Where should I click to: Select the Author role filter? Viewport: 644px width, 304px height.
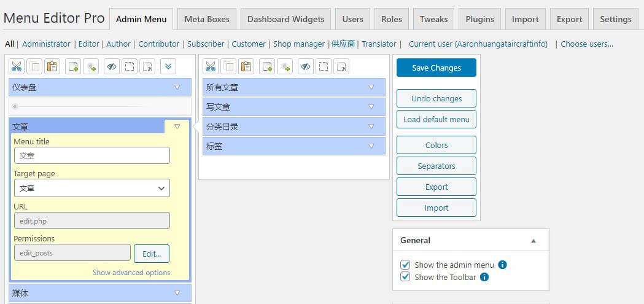(118, 44)
